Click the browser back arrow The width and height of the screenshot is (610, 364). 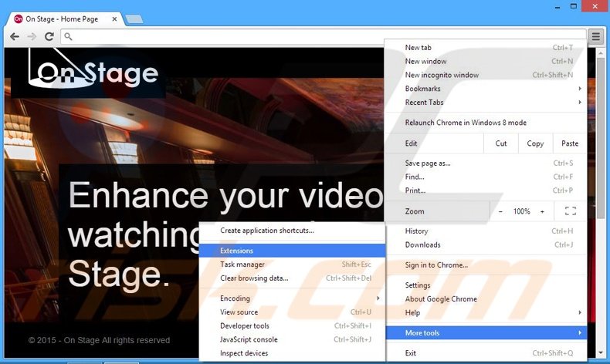(15, 36)
